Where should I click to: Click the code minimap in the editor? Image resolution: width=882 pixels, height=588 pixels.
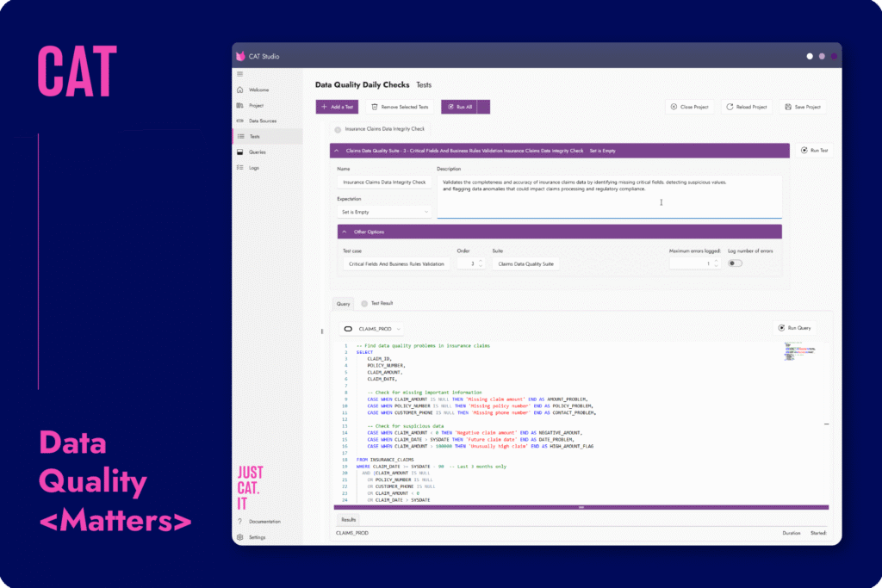point(800,352)
